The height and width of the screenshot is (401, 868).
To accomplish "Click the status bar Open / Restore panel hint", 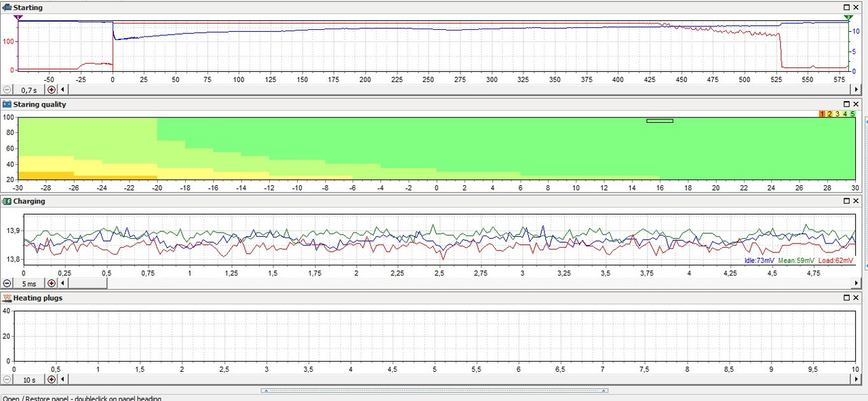I will (82, 398).
